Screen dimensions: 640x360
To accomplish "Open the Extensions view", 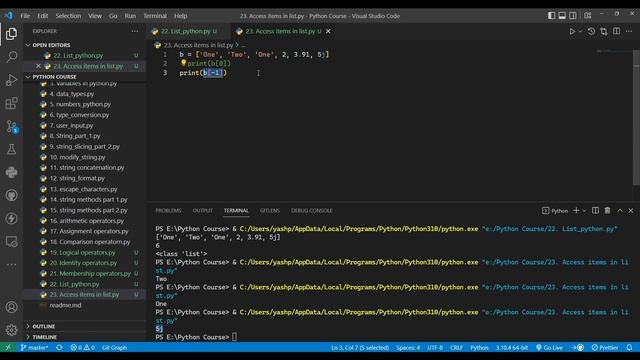I will tap(11, 103).
